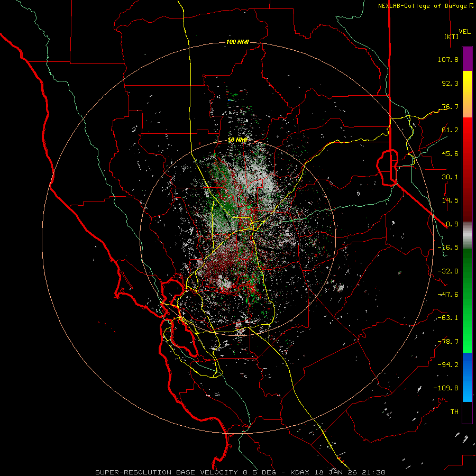Click the 30.1 velocity scale value
This screenshot has width=476, height=476.
pos(450,177)
